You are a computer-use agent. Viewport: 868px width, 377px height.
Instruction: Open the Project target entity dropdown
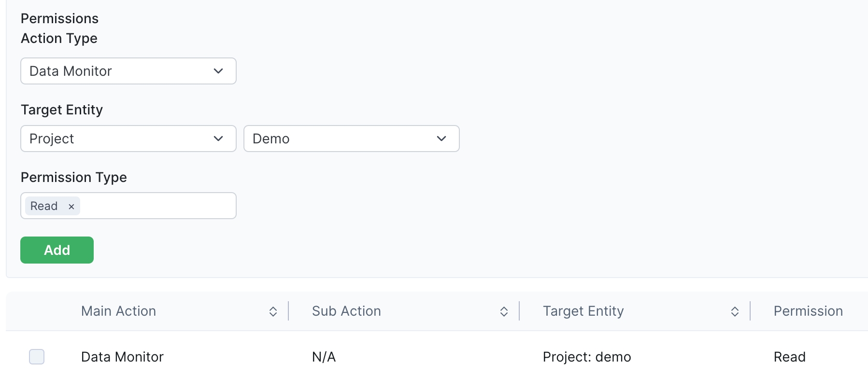116,139
